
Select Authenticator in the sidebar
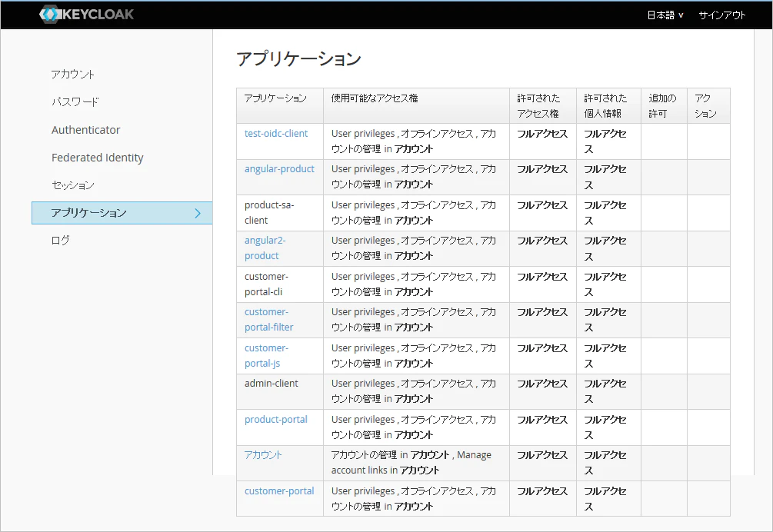click(x=86, y=130)
